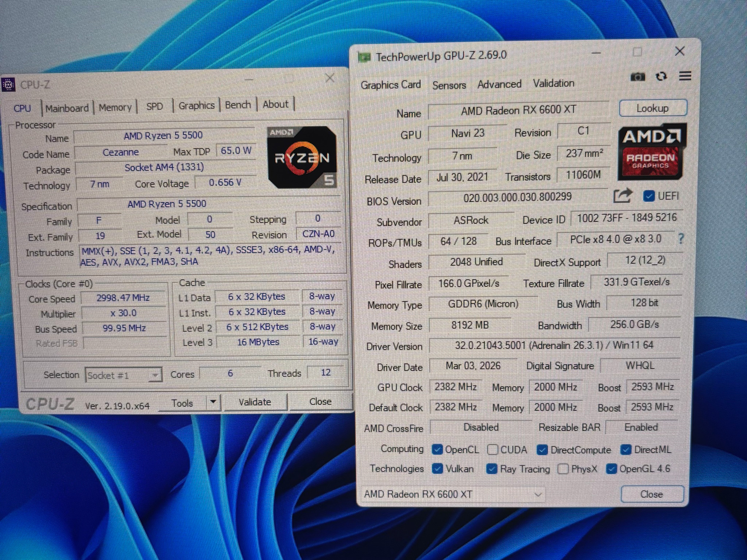747x560 pixels.
Task: Click the Bandwidth 256.0 GB/s value
Action: point(635,324)
